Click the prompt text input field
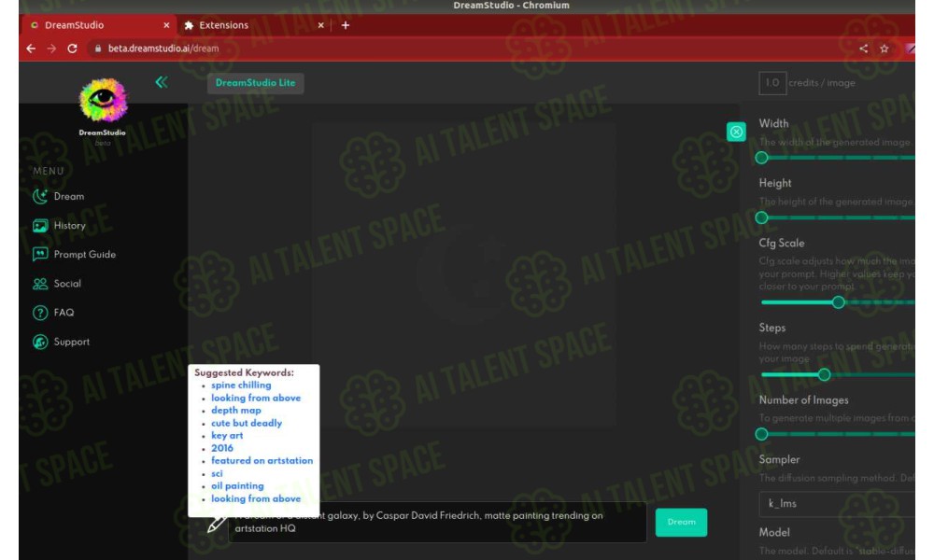This screenshot has height=560, width=934. coord(438,522)
